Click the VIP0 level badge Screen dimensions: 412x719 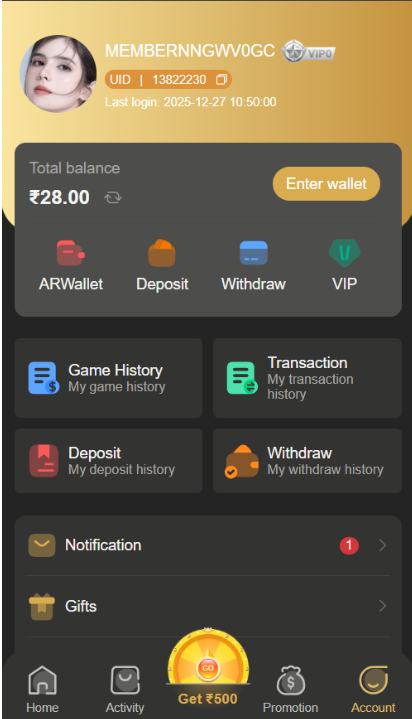pos(309,52)
